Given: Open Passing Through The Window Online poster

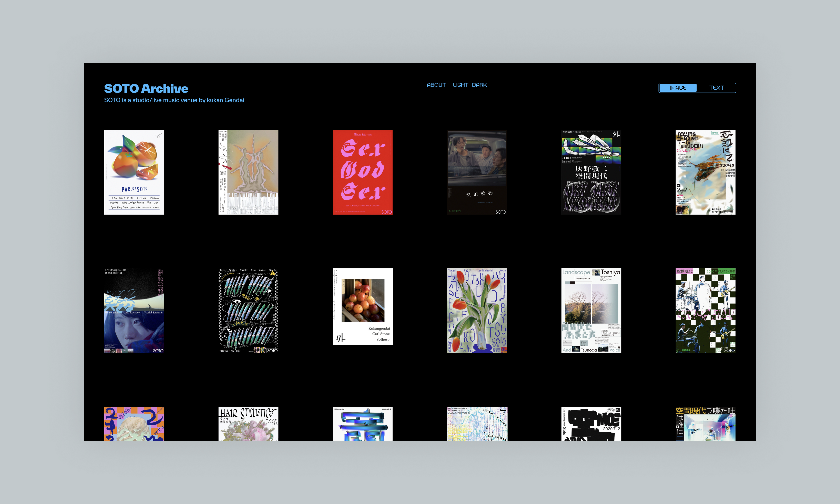Looking at the screenshot, I should (x=705, y=172).
